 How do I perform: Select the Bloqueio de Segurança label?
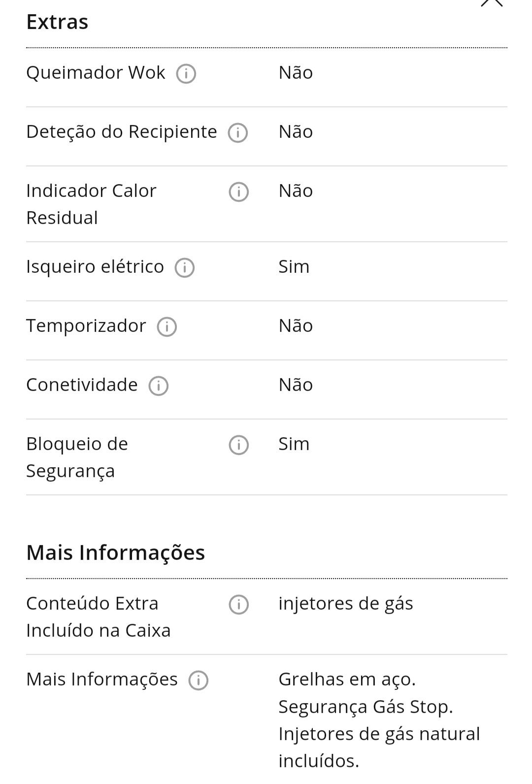77,457
